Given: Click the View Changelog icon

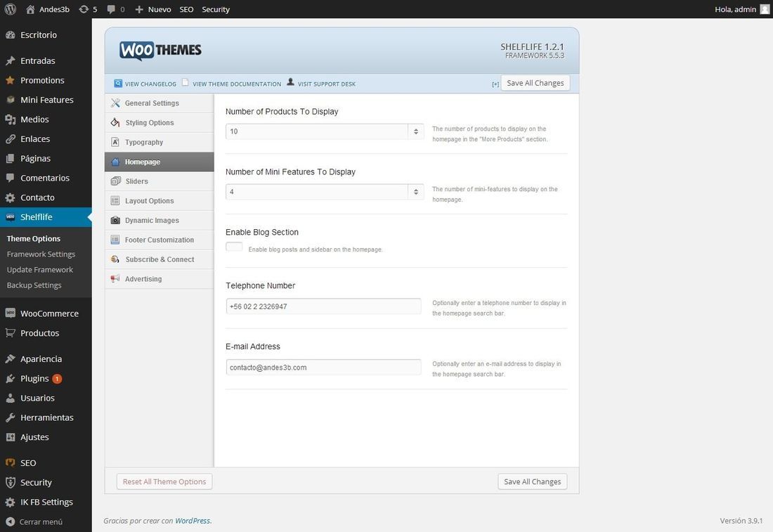Looking at the screenshot, I should pos(118,84).
